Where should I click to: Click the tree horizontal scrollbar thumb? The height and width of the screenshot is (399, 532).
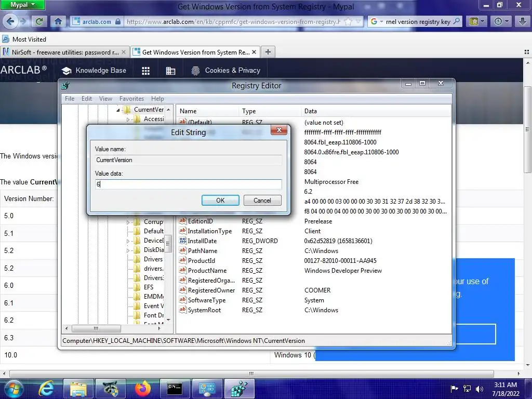click(96, 328)
